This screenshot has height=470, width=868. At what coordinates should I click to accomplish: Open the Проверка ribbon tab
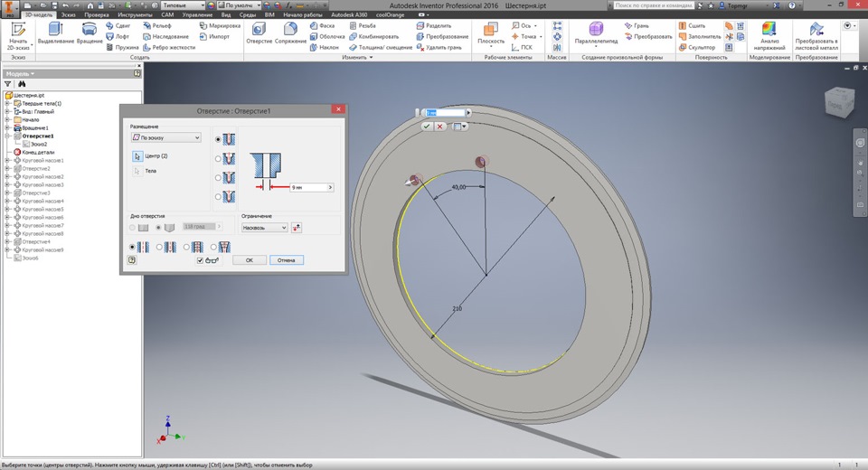pyautogui.click(x=97, y=15)
